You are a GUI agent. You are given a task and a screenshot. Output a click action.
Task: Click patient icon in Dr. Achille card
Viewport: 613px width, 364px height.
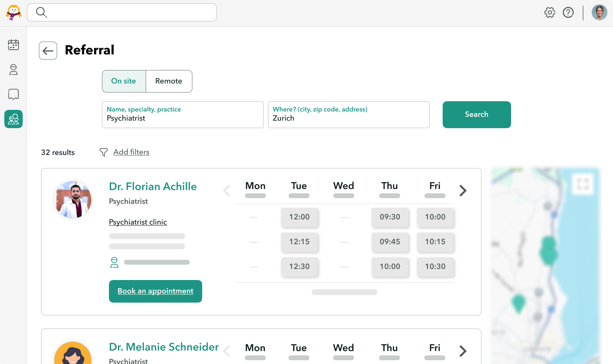(x=114, y=262)
